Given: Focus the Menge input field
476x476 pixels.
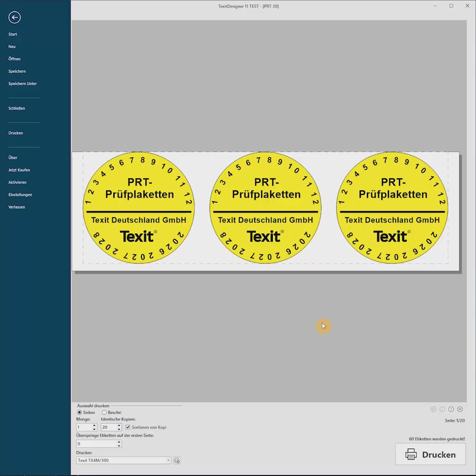Looking at the screenshot, I should coord(84,427).
